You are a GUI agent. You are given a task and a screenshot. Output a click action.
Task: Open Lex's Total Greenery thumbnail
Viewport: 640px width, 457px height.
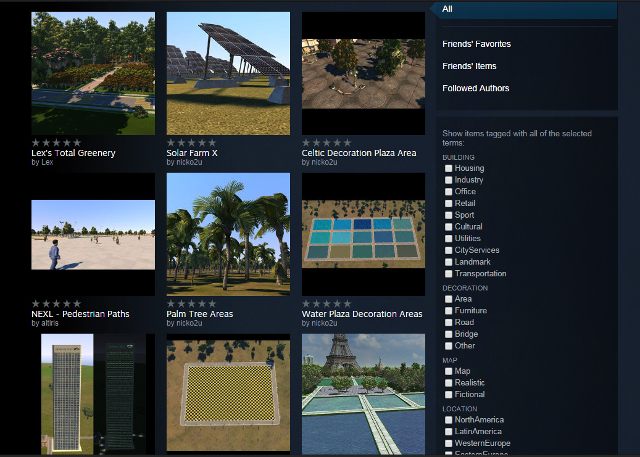[93, 73]
